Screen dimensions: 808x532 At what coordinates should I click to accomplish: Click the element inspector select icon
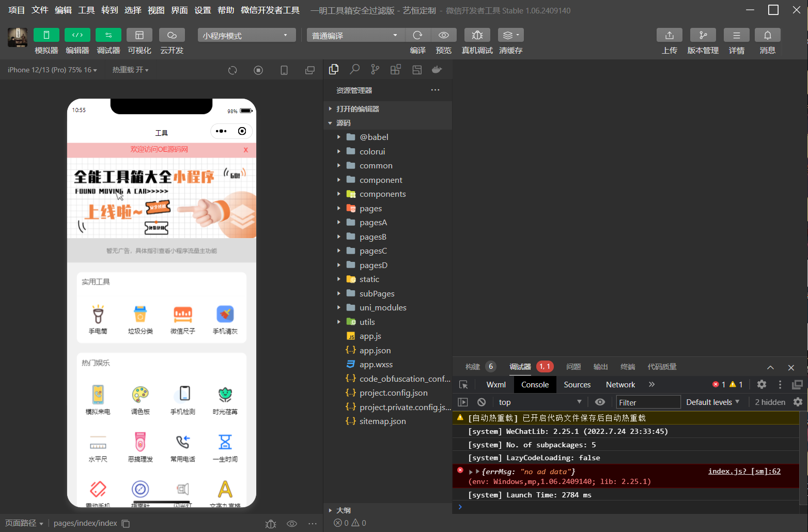[x=463, y=384]
